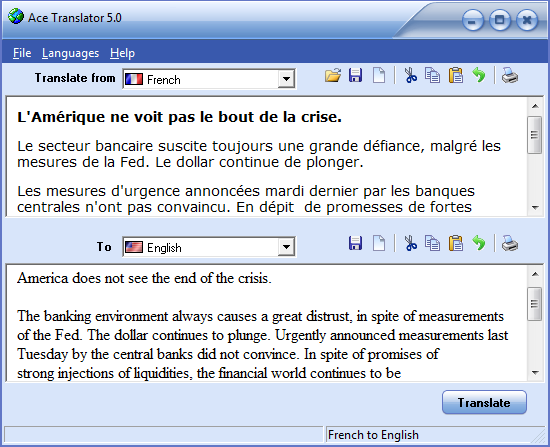Open the To English language dropdown

click(x=286, y=247)
